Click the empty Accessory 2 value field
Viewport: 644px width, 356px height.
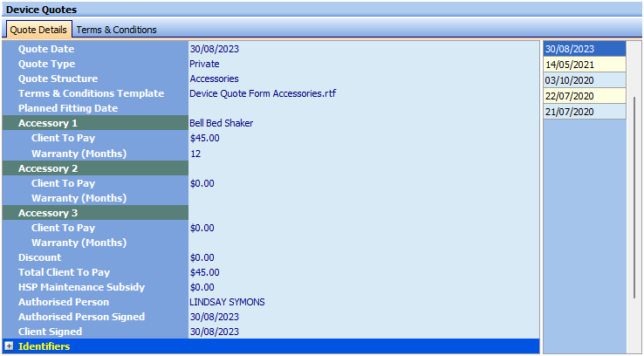[x=364, y=168]
